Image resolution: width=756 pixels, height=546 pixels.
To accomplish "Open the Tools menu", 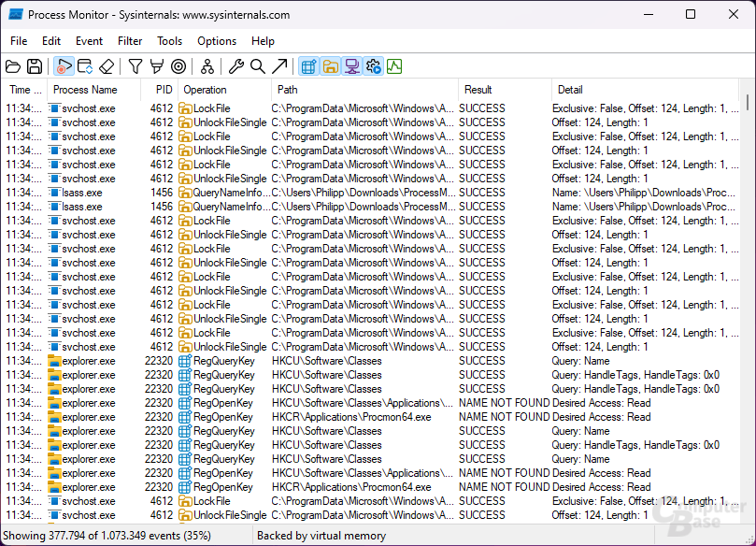I will coord(168,40).
